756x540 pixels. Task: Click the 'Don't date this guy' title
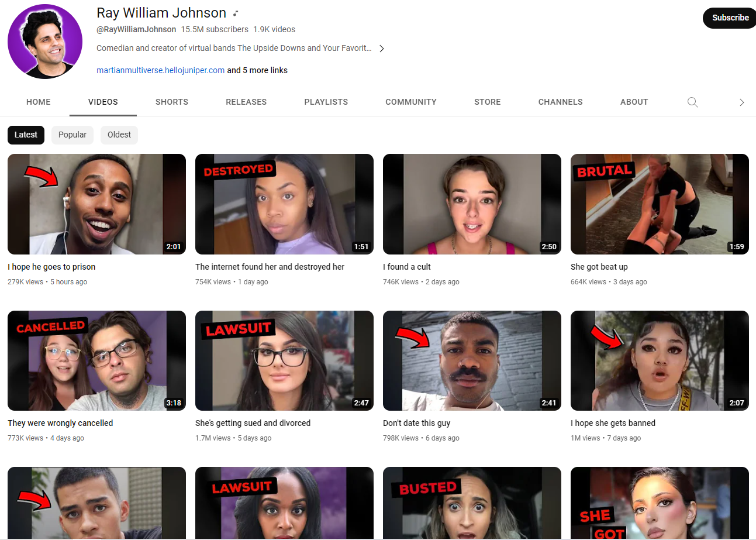point(417,423)
